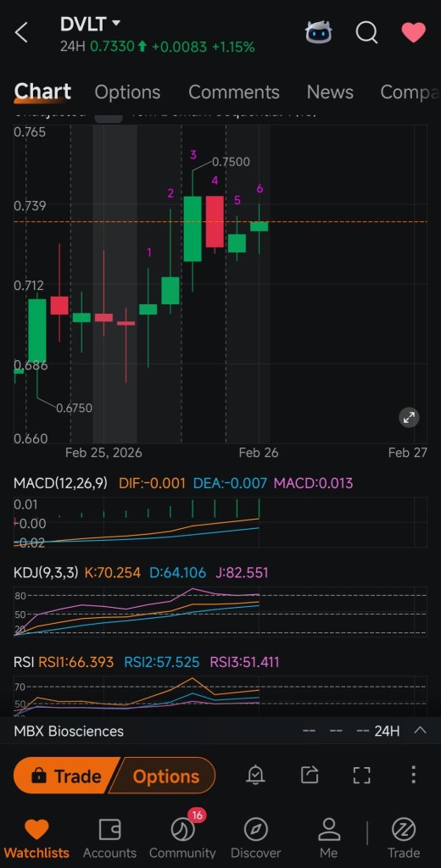Expand the MBX Biosciences ticker bar chevron
The image size is (441, 868).
pyautogui.click(x=420, y=730)
